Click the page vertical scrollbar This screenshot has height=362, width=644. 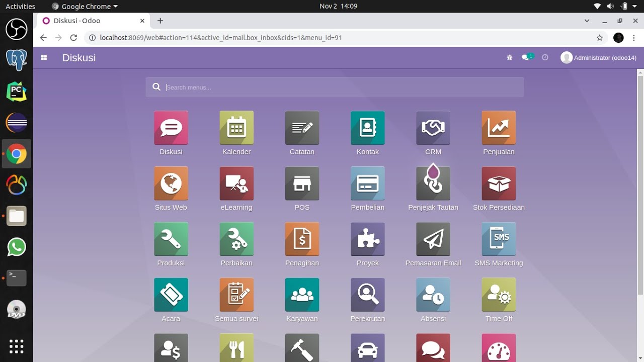[x=640, y=185]
